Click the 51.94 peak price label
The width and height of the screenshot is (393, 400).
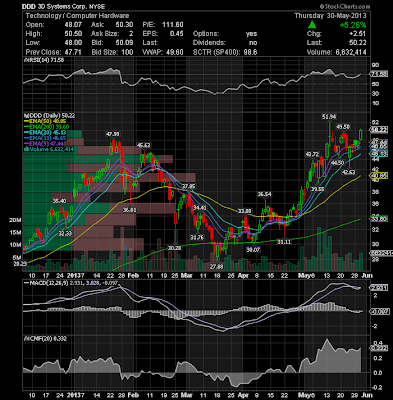[x=329, y=117]
